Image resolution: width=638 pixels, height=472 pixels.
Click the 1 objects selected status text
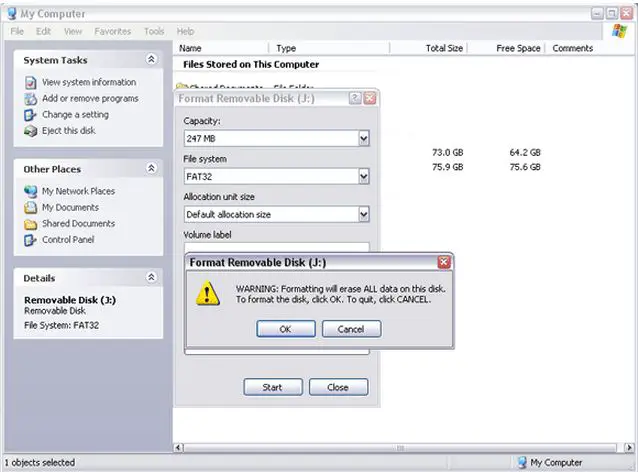coord(40,463)
